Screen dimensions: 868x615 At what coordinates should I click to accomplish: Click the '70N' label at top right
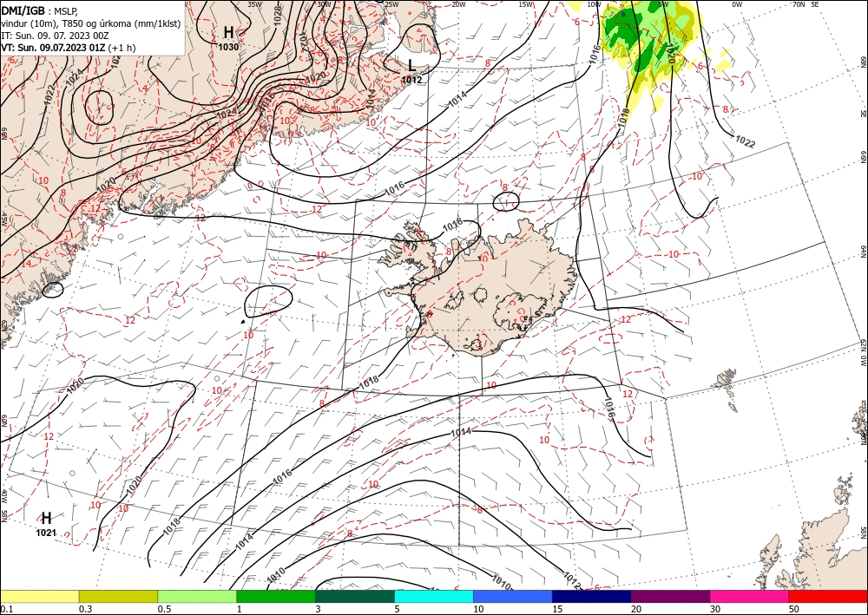point(799,3)
